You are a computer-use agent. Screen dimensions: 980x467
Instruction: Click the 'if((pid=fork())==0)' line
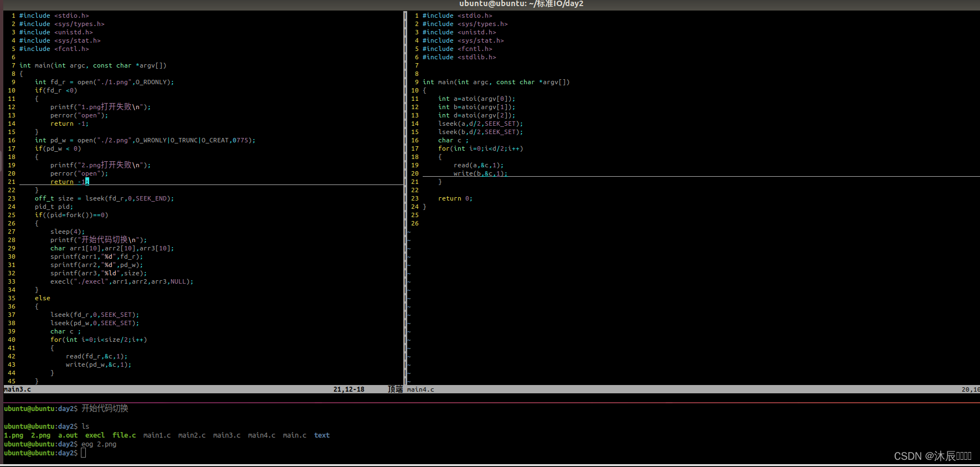click(71, 215)
